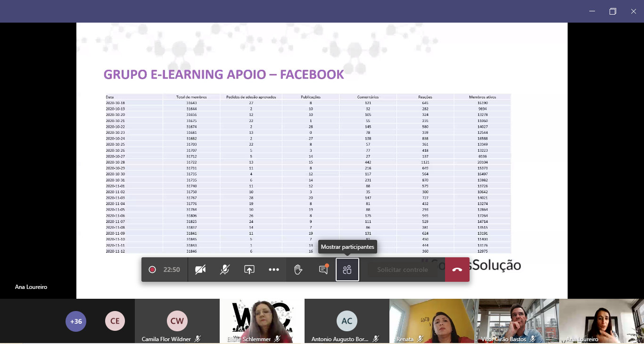
Task: Click muted mic icon beside Antonio Augusto
Action: (x=376, y=339)
